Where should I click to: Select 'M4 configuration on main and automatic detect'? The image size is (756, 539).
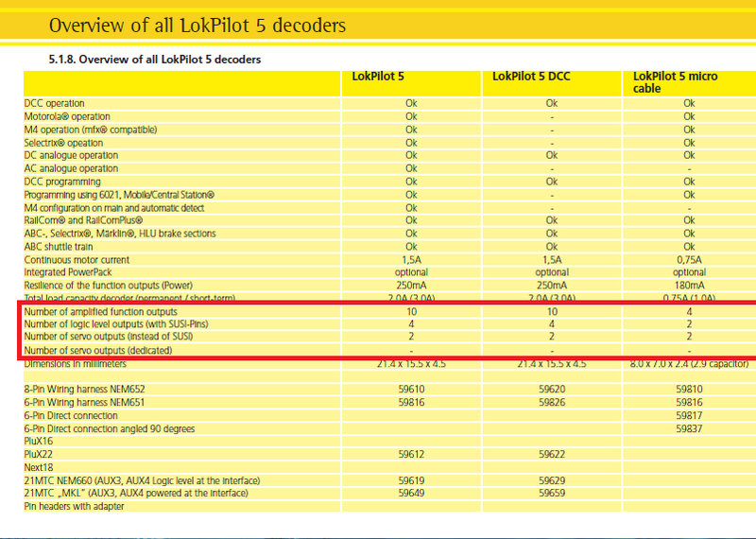(x=114, y=208)
